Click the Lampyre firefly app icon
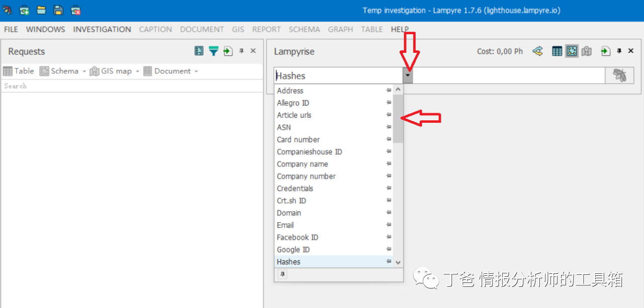The width and height of the screenshot is (644, 308). click(8, 10)
